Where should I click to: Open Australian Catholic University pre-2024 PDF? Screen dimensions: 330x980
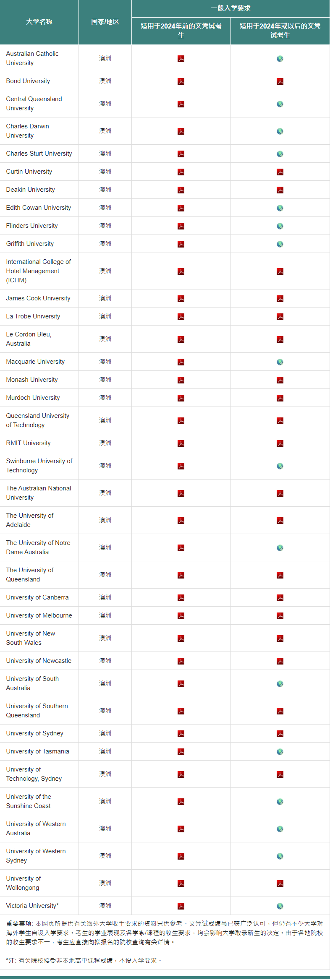(x=181, y=59)
